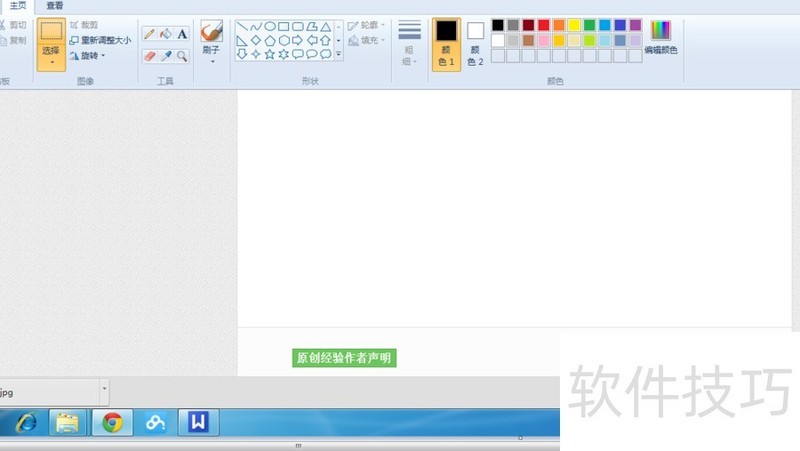Click Resize (重新调整大小) button
The height and width of the screenshot is (451, 800).
(x=100, y=41)
